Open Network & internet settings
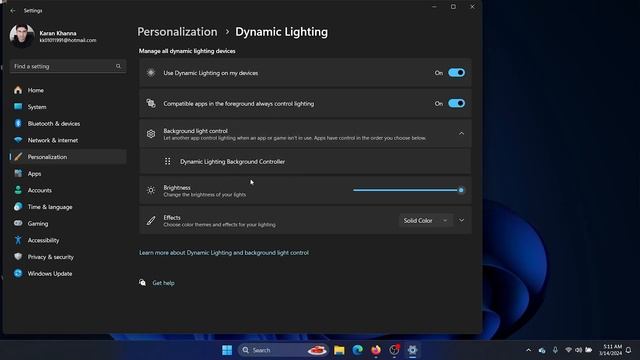 (68, 140)
